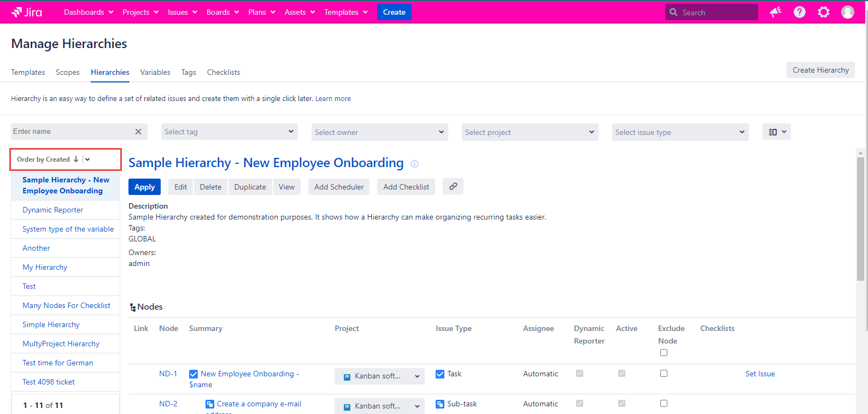868x414 pixels.
Task: Open the notifications megaphone icon
Action: pos(775,12)
